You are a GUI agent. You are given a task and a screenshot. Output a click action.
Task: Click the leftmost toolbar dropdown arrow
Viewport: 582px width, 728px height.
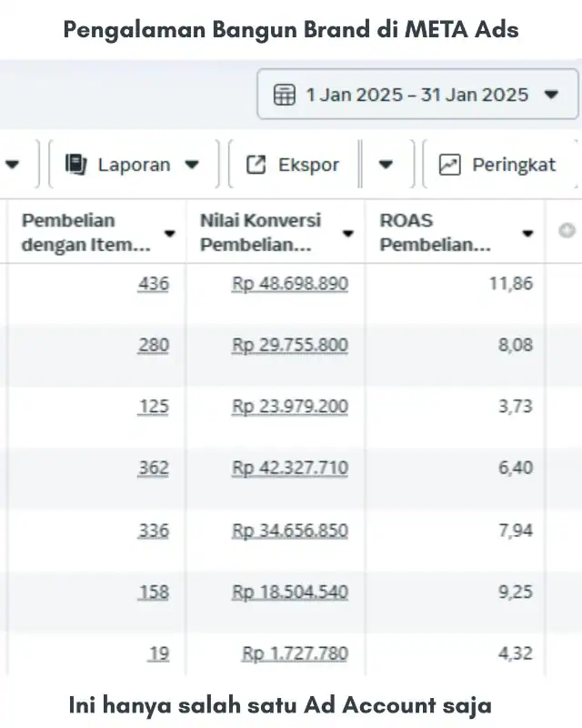pos(14,165)
